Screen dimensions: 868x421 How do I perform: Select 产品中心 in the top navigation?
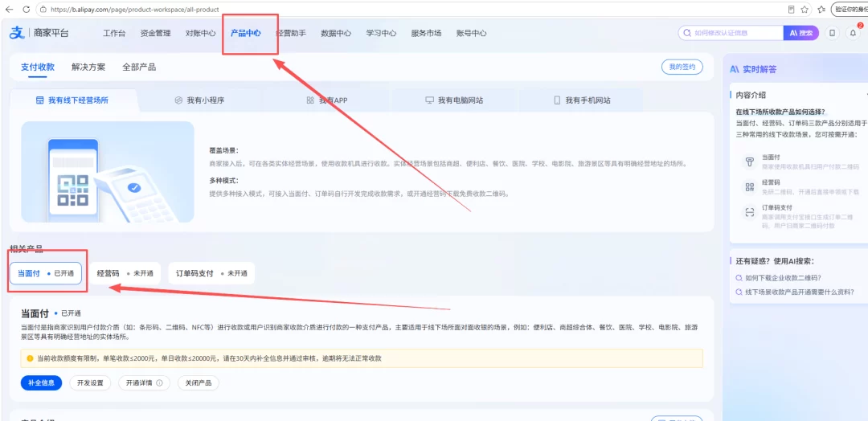point(246,33)
